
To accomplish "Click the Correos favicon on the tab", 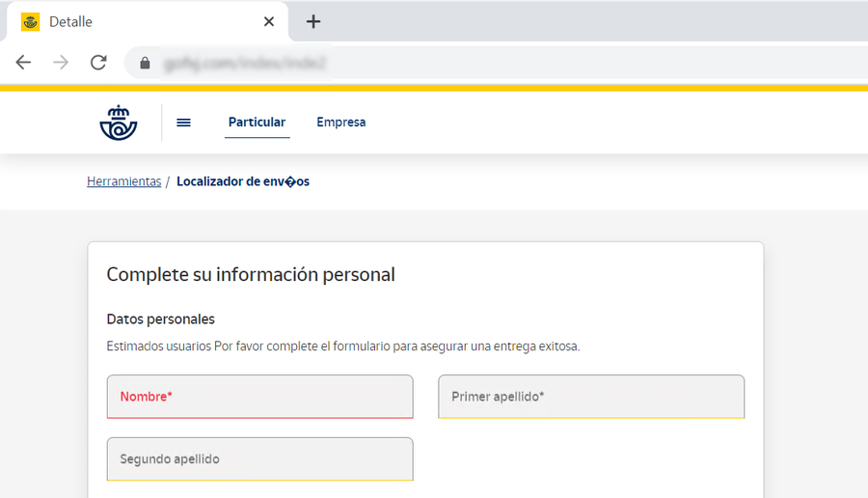I will pyautogui.click(x=31, y=21).
